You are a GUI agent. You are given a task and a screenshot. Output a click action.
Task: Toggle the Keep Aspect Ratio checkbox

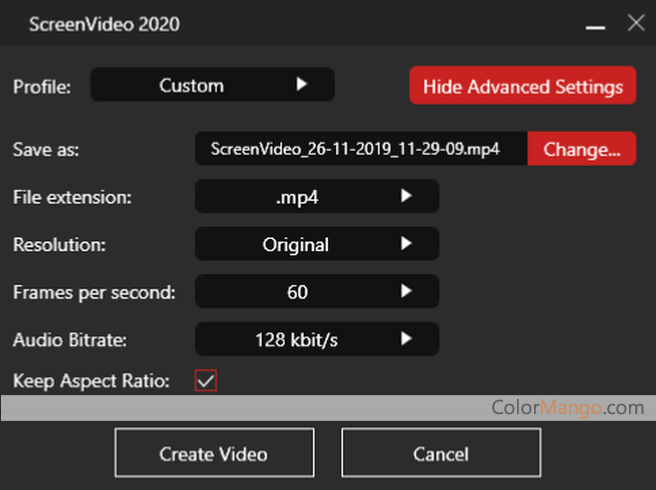(x=206, y=381)
